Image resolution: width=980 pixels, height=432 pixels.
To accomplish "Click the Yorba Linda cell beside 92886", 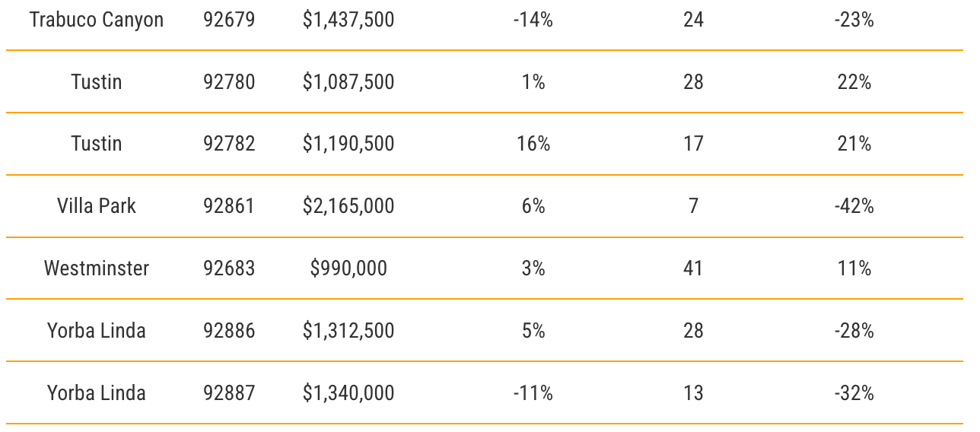I will [x=97, y=331].
